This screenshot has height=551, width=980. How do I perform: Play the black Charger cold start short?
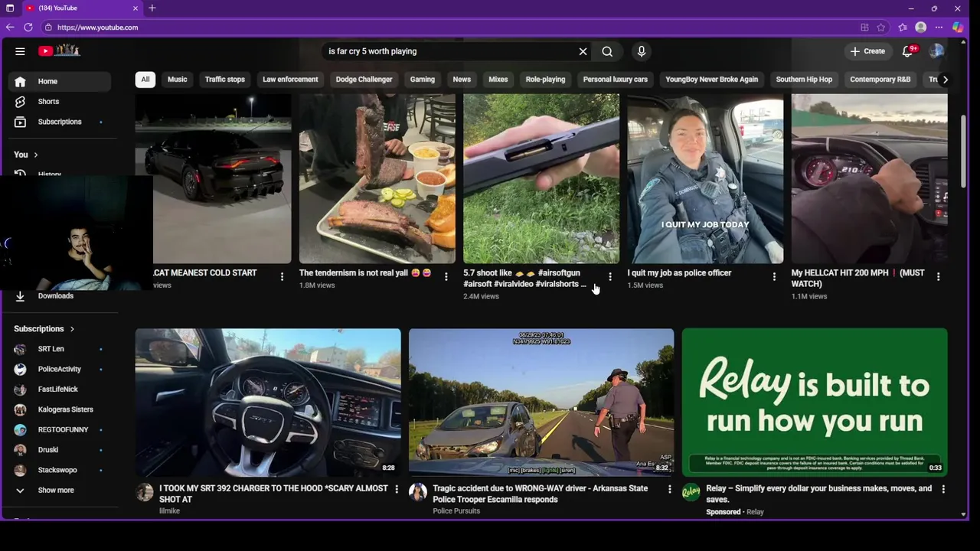214,178
